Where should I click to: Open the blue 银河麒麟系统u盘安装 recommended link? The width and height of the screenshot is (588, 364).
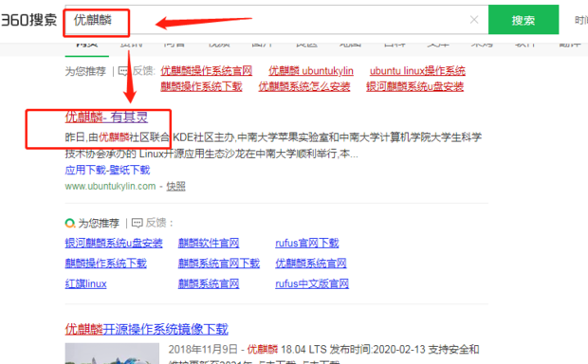(x=114, y=244)
